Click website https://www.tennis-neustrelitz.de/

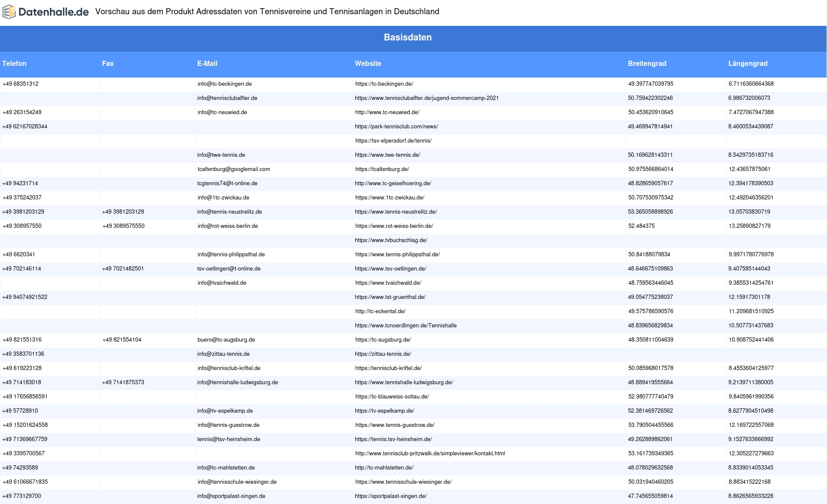click(396, 212)
